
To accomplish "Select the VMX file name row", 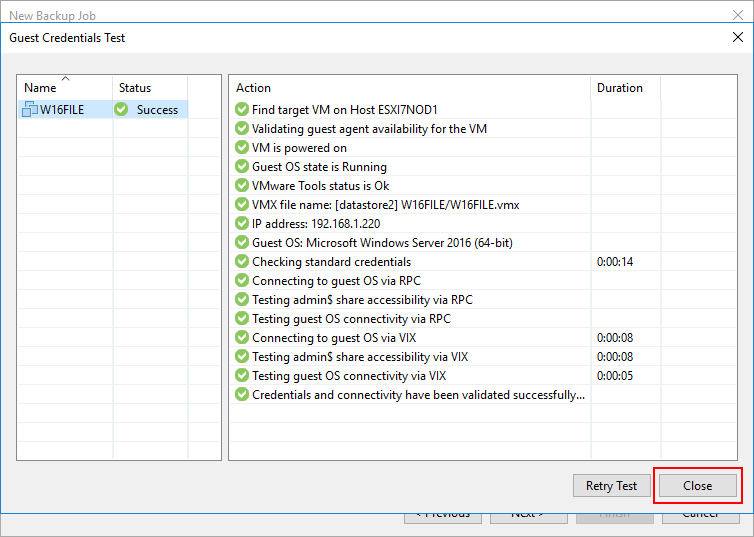I will pyautogui.click(x=385, y=205).
